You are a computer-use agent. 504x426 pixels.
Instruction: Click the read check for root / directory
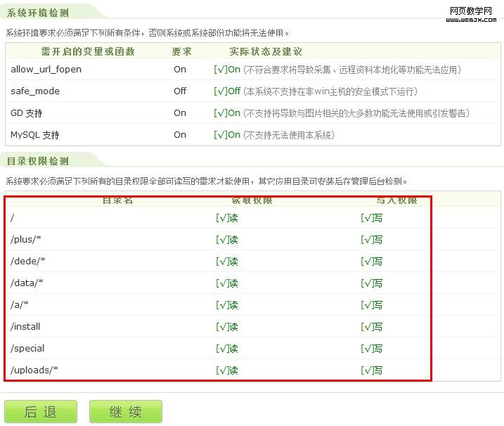tap(227, 218)
